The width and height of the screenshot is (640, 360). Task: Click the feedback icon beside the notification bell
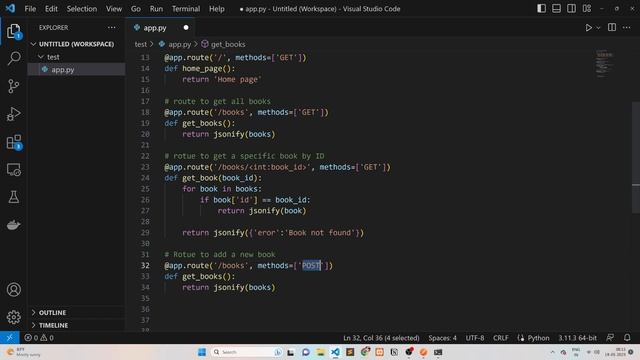(x=610, y=338)
